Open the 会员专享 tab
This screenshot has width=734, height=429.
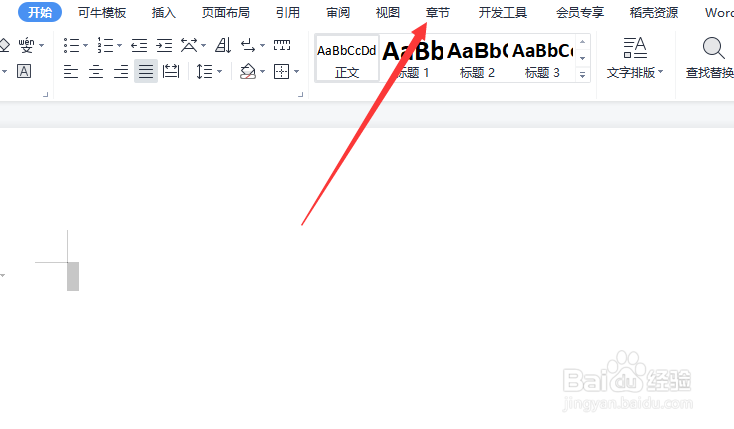(580, 13)
